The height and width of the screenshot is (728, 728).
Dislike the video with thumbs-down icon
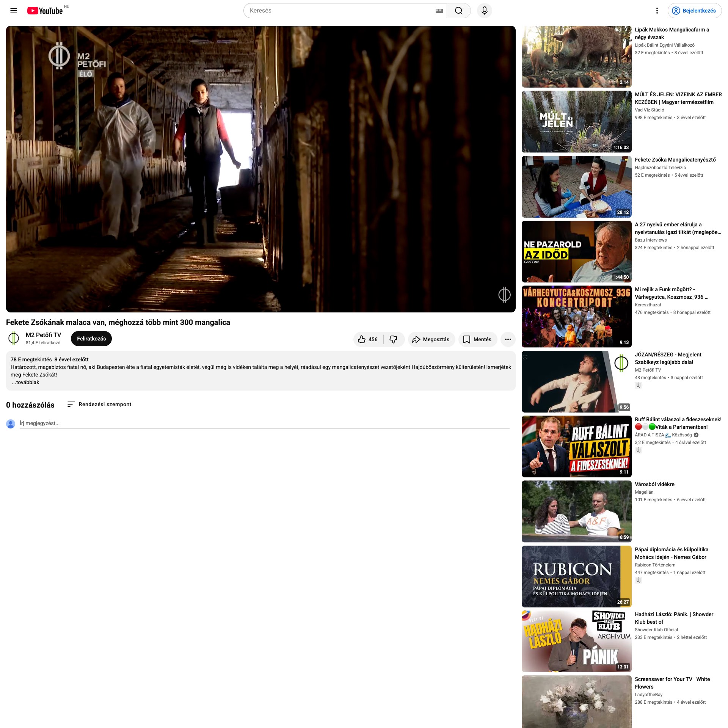394,339
